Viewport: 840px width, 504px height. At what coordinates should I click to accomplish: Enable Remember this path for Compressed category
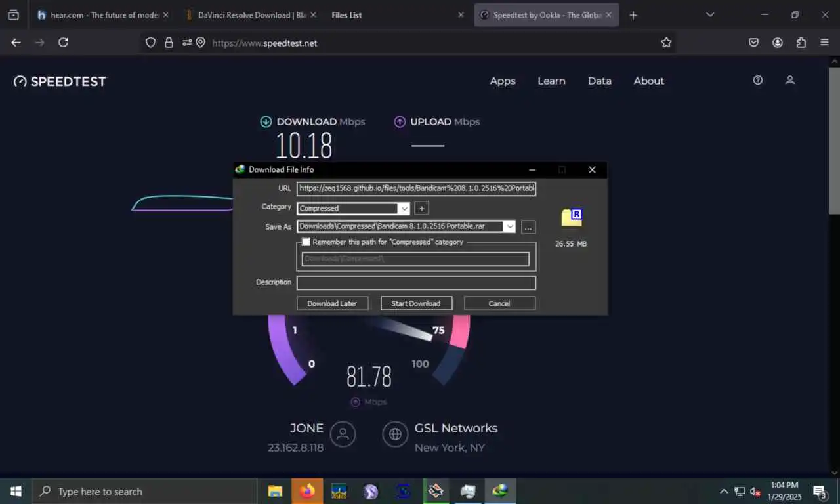306,242
